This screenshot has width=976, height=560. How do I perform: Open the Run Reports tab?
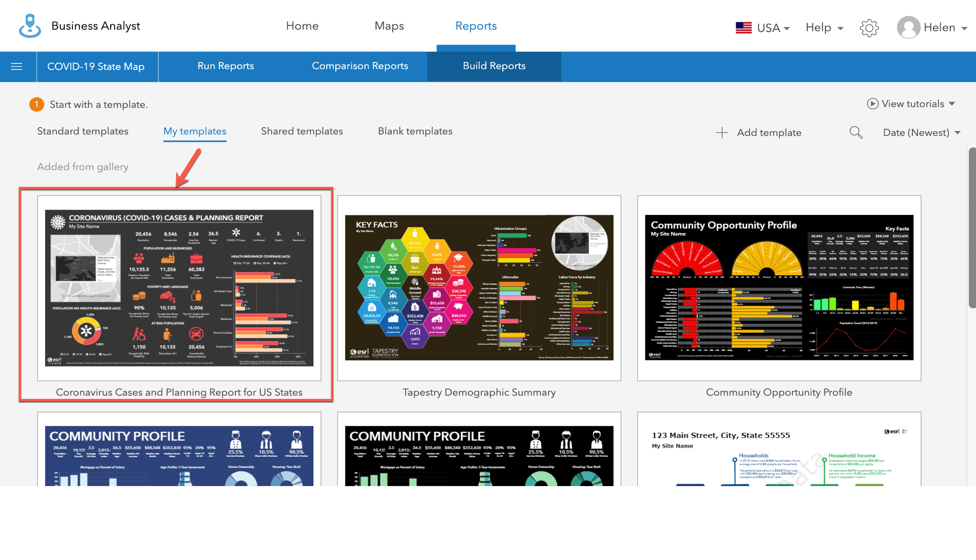(226, 66)
